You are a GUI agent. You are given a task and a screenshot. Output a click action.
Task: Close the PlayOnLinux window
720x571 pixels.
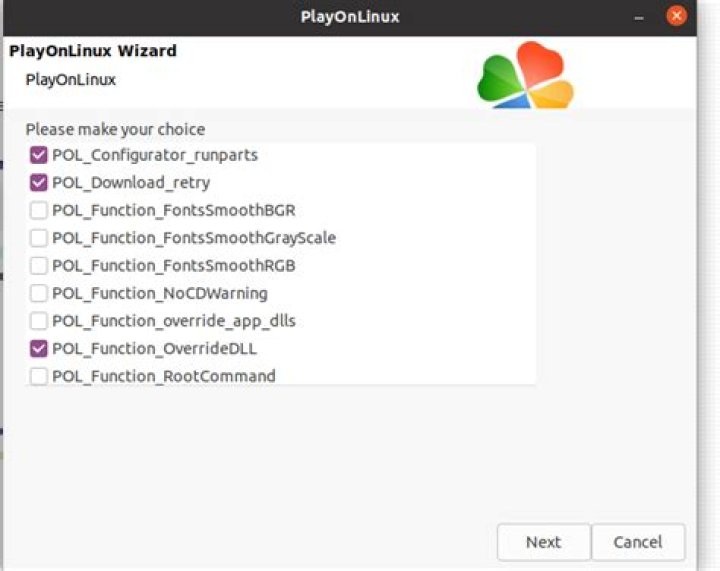tap(676, 16)
